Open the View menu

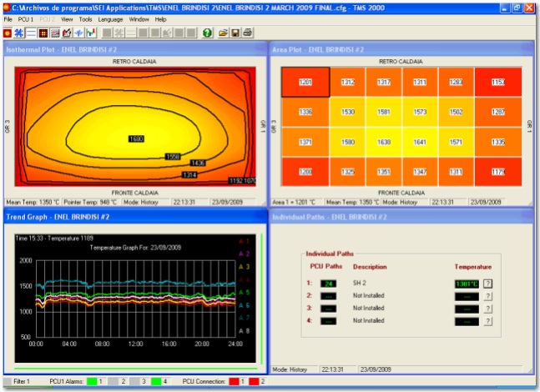(67, 18)
